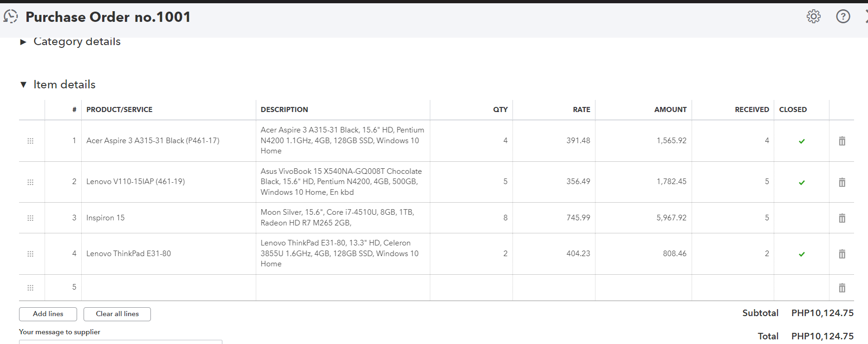Image resolution: width=868 pixels, height=344 pixels.
Task: Delete the Lenovo ThinkPad E31-80 line
Action: coord(842,254)
